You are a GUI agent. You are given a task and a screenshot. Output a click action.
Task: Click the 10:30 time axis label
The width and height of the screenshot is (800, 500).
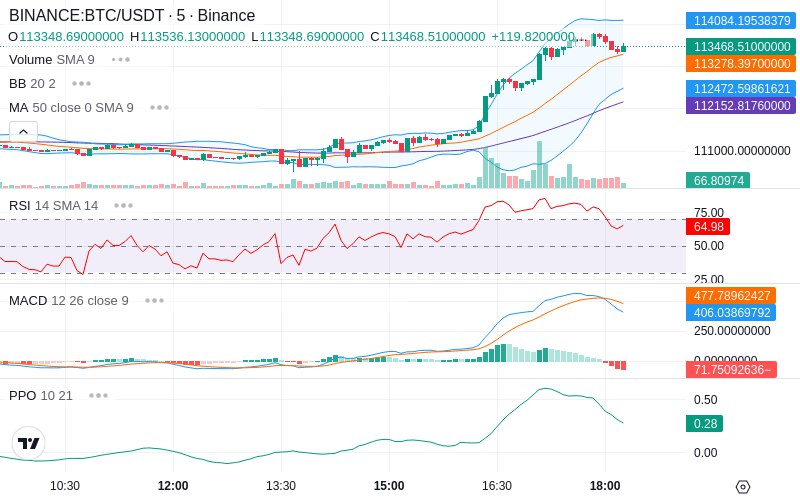(65, 486)
